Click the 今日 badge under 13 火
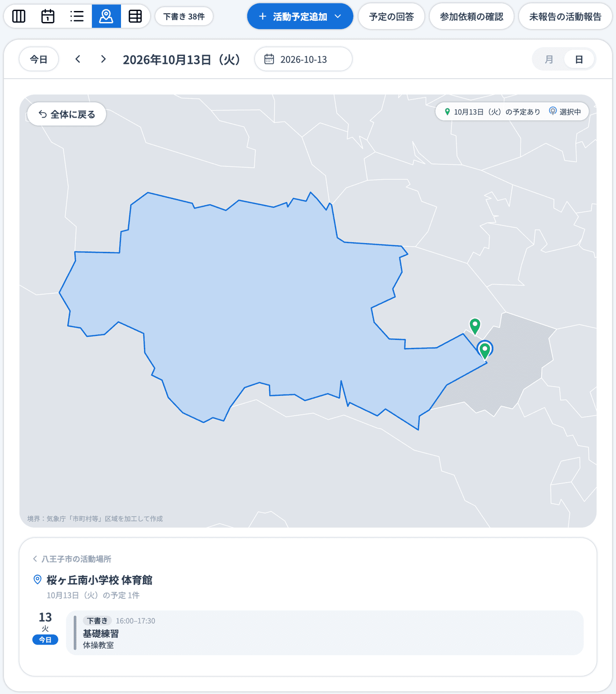The width and height of the screenshot is (616, 694). click(45, 639)
